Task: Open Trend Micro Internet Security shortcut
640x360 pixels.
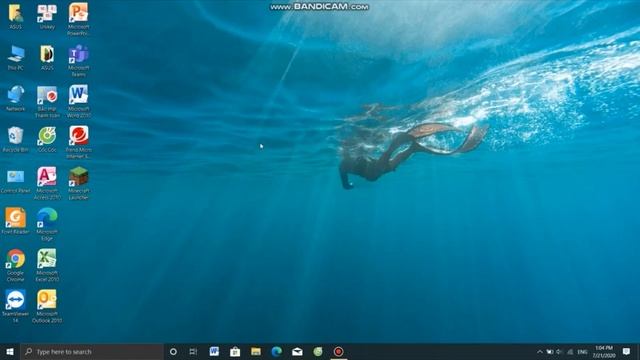Action: click(x=78, y=142)
